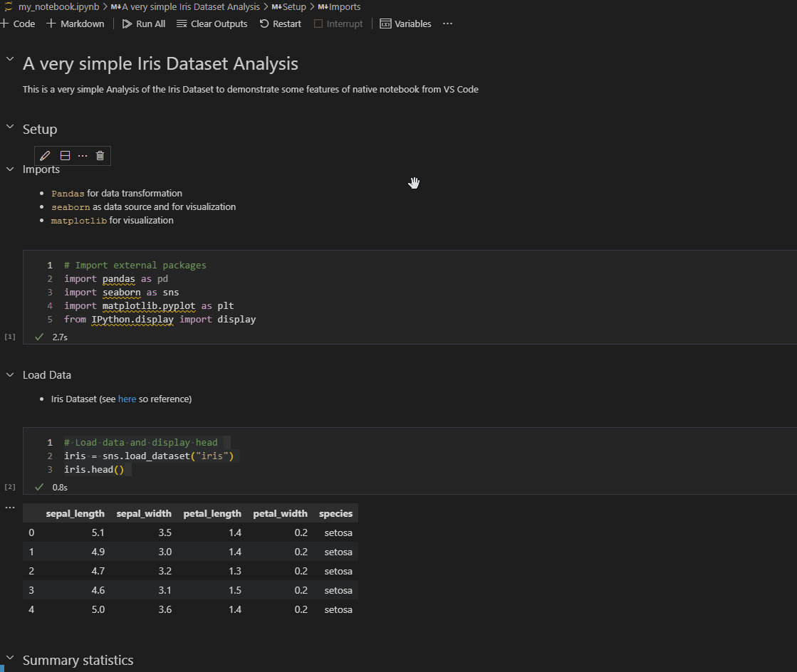Click the success checkmark of cell 2
Viewport: 797px width, 672px height.
coord(39,487)
